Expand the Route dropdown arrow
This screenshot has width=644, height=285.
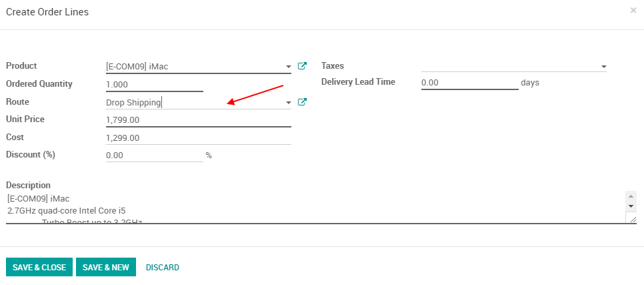coord(288,103)
